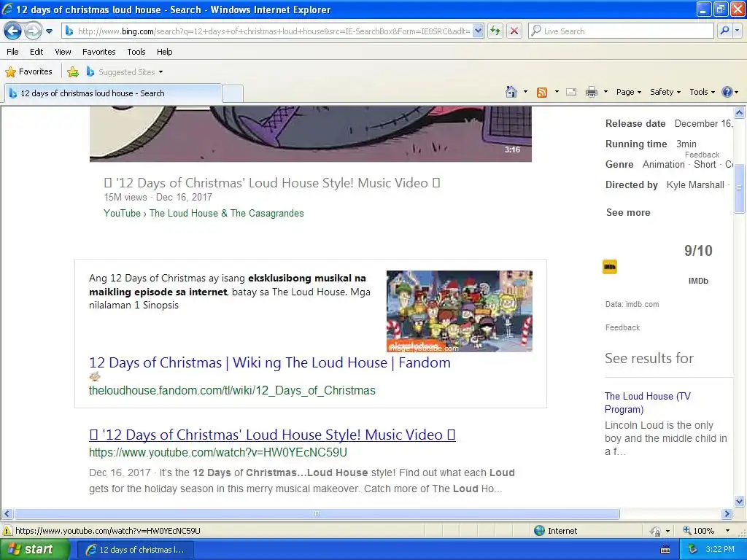Open the 100% zoom level control
The width and height of the screenshot is (747, 560).
(x=706, y=531)
